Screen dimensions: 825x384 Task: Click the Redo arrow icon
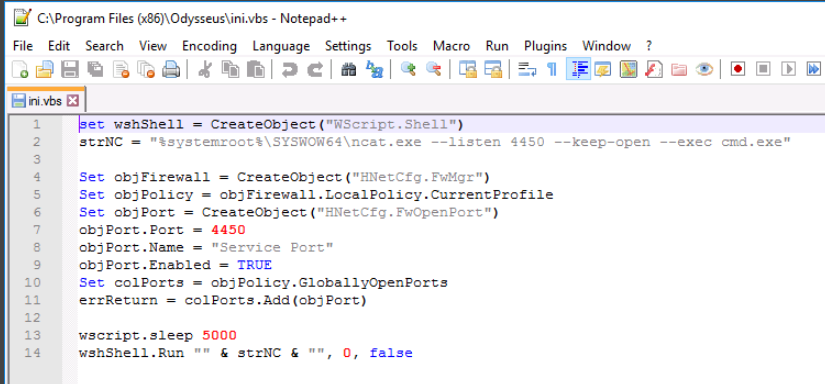pos(315,69)
